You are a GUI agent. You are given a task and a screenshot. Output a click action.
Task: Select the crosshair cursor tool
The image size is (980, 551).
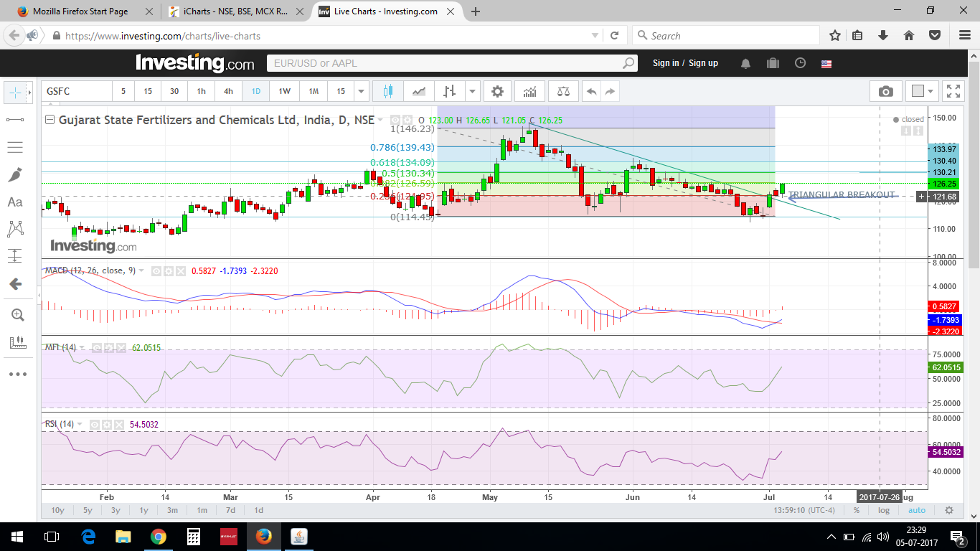tap(15, 93)
